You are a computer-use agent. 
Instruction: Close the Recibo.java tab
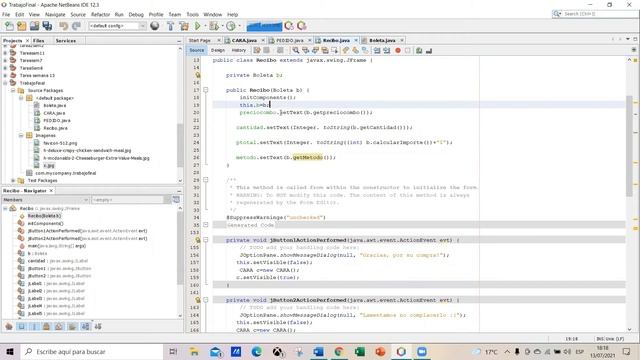click(356, 40)
